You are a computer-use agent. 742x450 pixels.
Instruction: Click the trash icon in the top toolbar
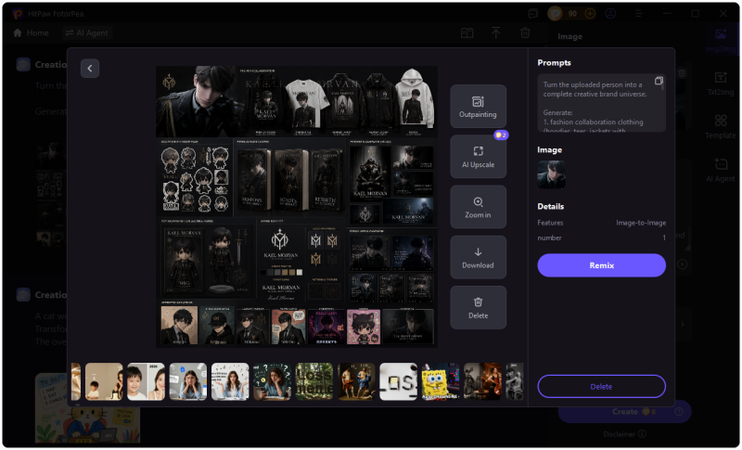tap(525, 33)
